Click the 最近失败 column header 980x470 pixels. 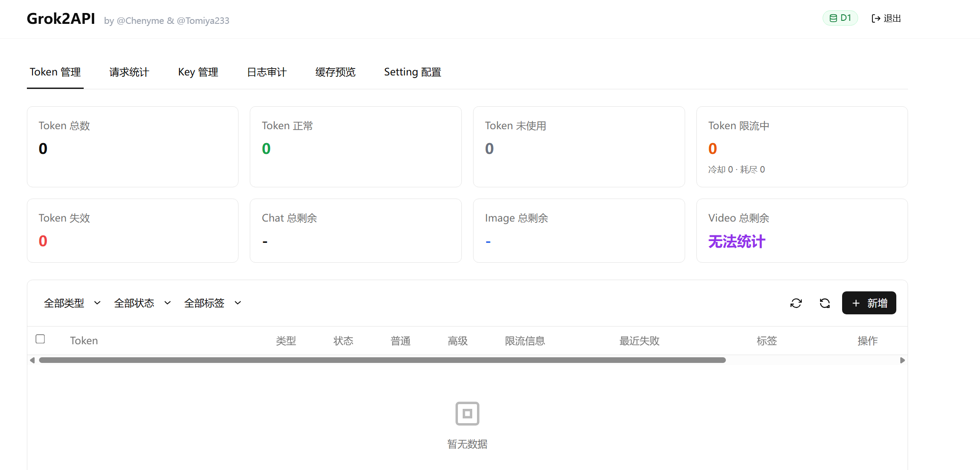pos(640,341)
